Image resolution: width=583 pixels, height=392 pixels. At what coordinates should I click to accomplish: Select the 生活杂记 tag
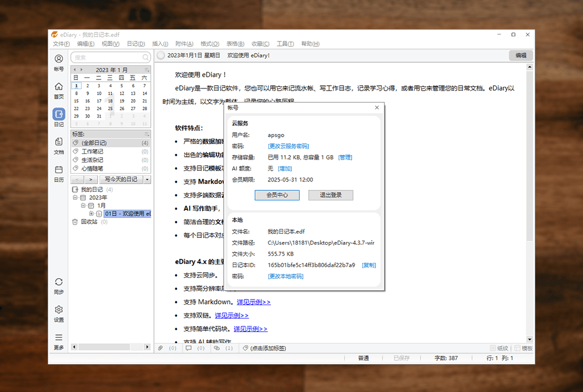coord(110,160)
